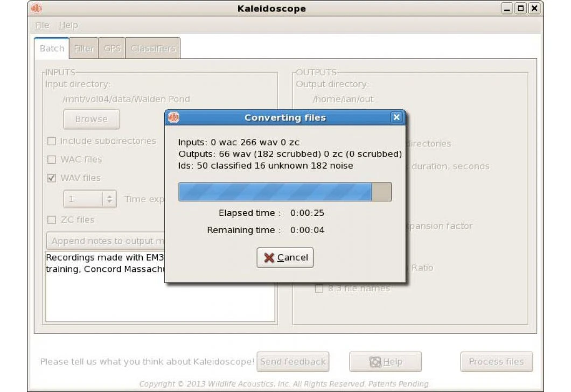Click the Send feedback button
This screenshot has height=392, width=571.
[293, 361]
